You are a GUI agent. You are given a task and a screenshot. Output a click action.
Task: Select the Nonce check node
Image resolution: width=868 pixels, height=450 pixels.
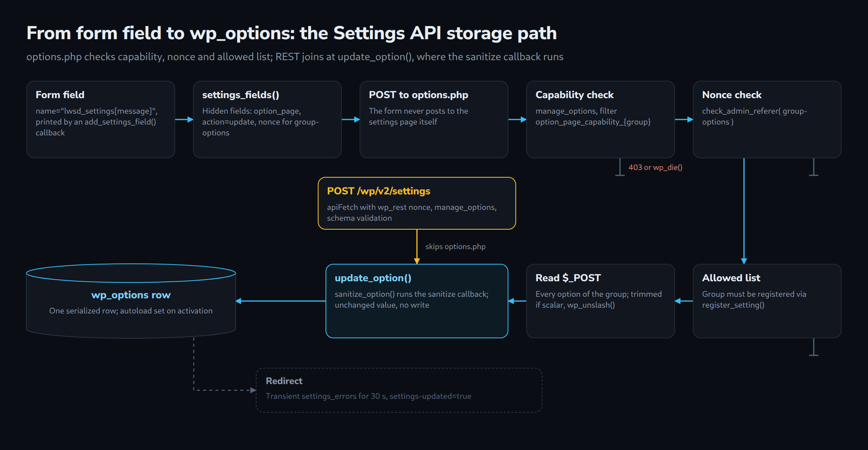[767, 119]
